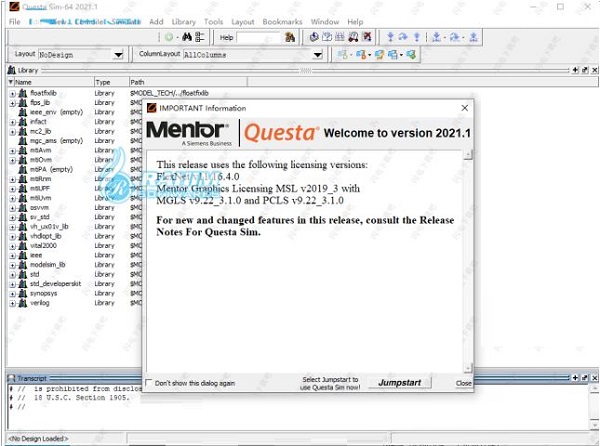Screen dimensions: 600x446
Task: Expand the osvvm library node
Action: (x=13, y=208)
